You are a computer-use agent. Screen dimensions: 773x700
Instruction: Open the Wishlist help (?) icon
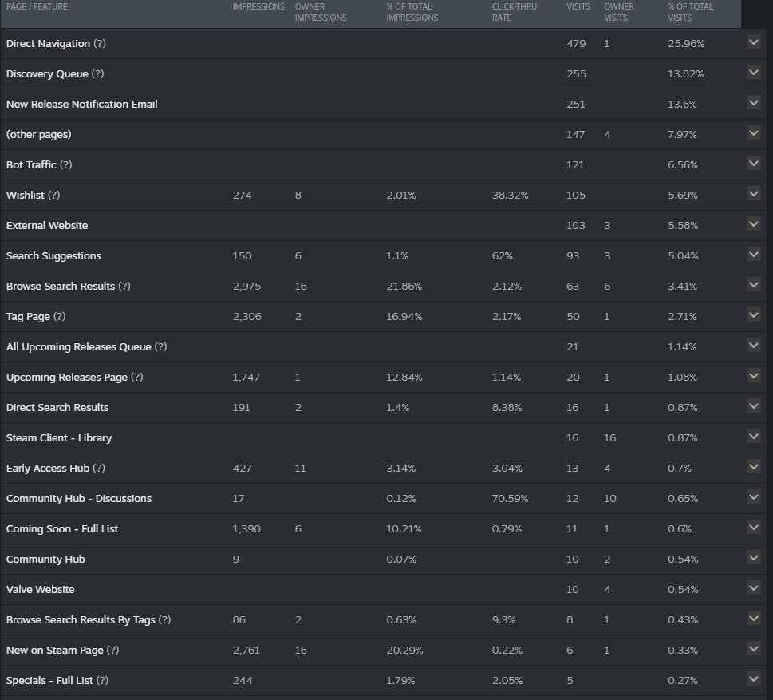[x=53, y=196]
